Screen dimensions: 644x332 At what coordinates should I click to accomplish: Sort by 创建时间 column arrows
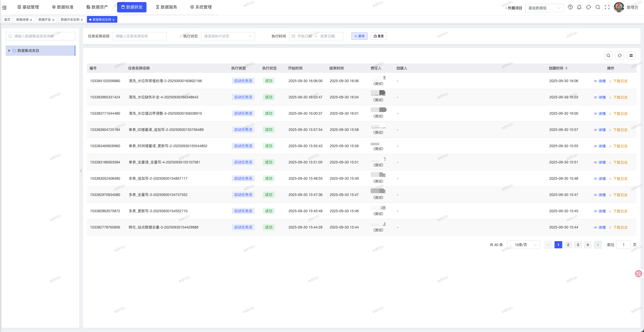[x=566, y=68]
